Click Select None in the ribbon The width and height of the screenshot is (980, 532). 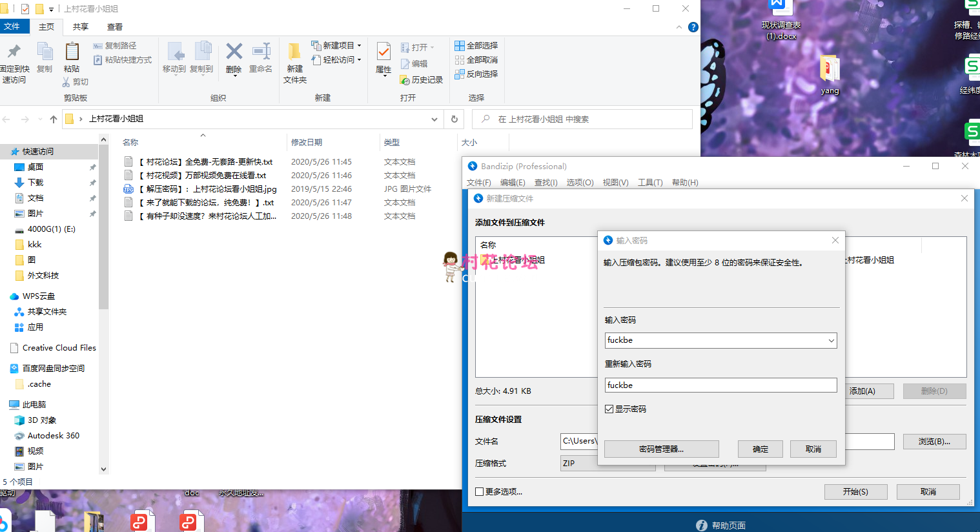[x=476, y=60]
